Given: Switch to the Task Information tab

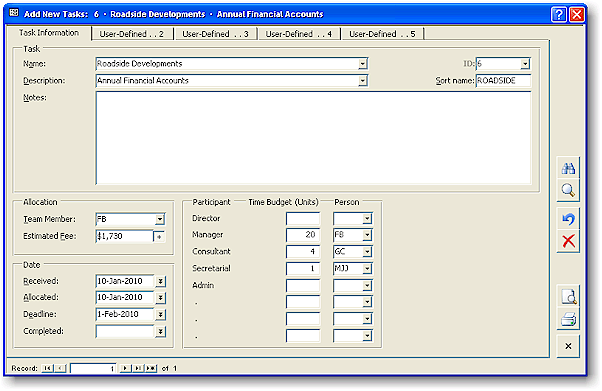Looking at the screenshot, I should tap(49, 33).
